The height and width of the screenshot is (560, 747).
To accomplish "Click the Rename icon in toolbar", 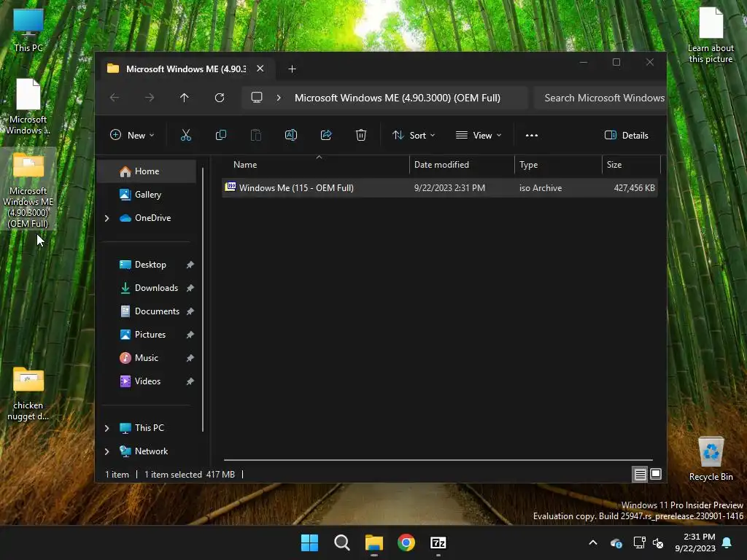I will coord(290,135).
